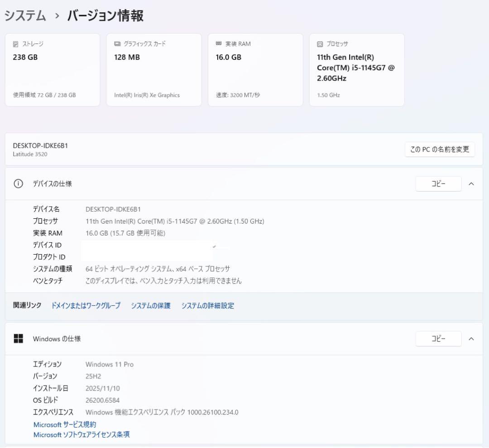Viewport: 489px width, 448px height.
Task: Click コピー in the Windows の仕様 section
Action: click(x=438, y=339)
